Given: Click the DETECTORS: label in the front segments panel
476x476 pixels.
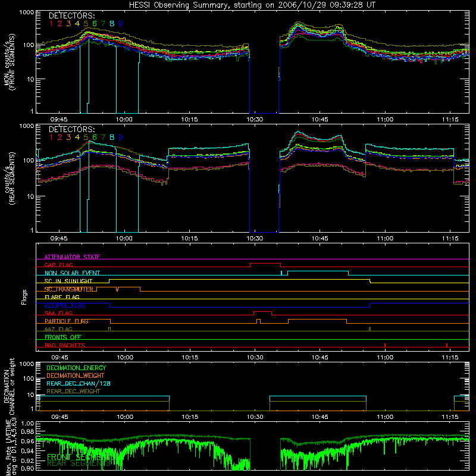Looking at the screenshot, I should (x=71, y=16).
